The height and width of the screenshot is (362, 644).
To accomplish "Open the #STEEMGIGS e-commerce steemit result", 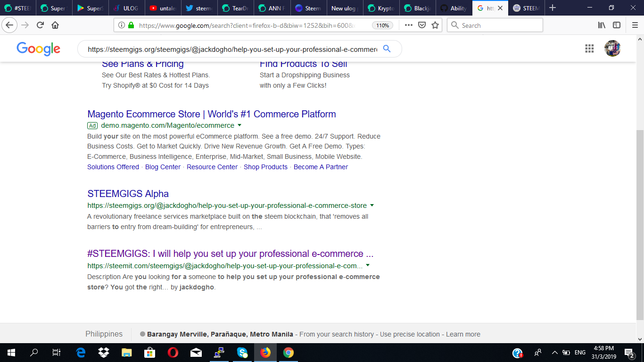I will (230, 254).
